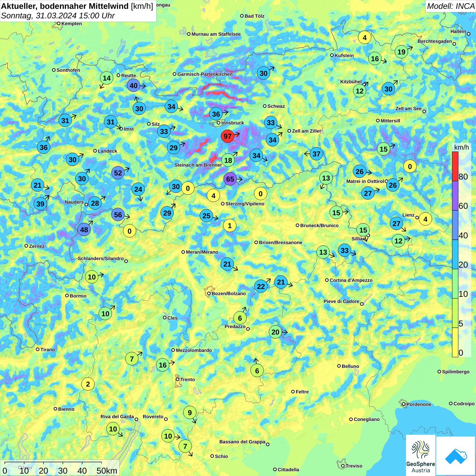
Task: Click the blue cloud app logo
Action: (456, 456)
